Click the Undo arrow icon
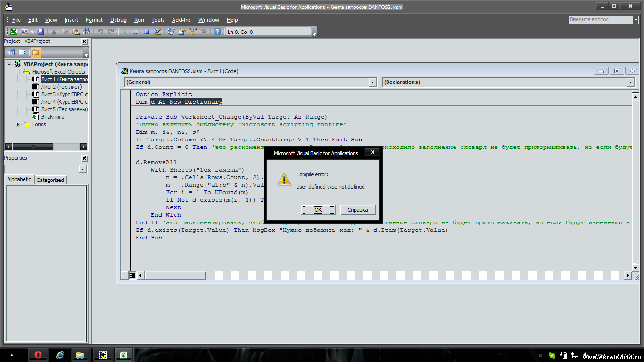644x362 pixels. click(100, 32)
